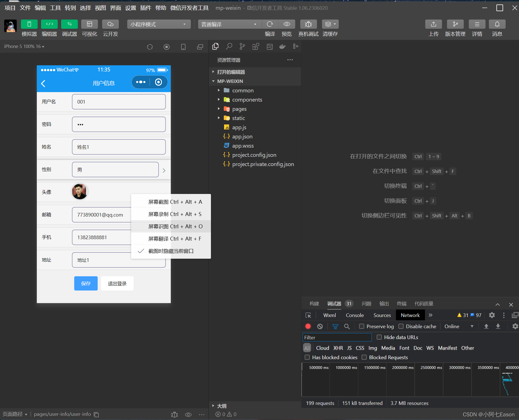
Task: Open Cloud Development (云开发) icon
Action: point(110,24)
